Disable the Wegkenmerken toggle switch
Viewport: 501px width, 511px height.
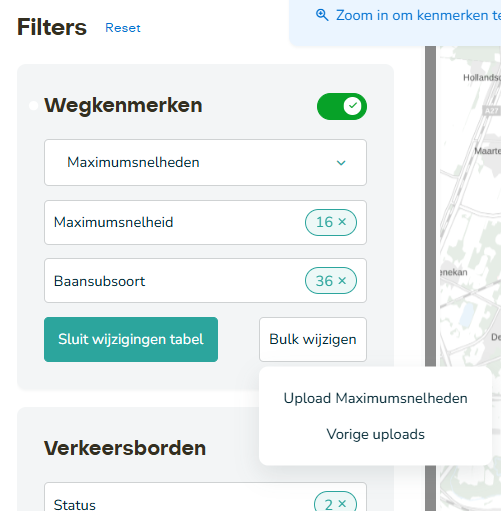pos(342,106)
